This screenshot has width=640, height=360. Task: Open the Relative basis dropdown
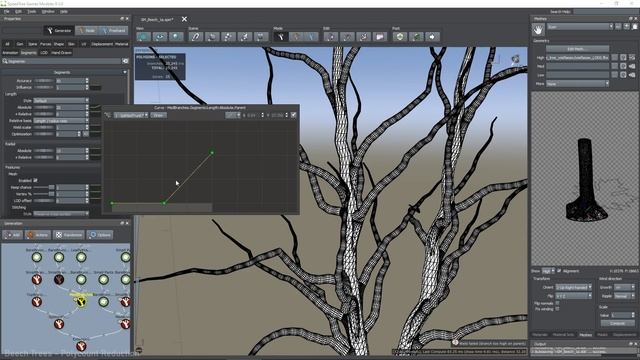pyautogui.click(x=61, y=121)
